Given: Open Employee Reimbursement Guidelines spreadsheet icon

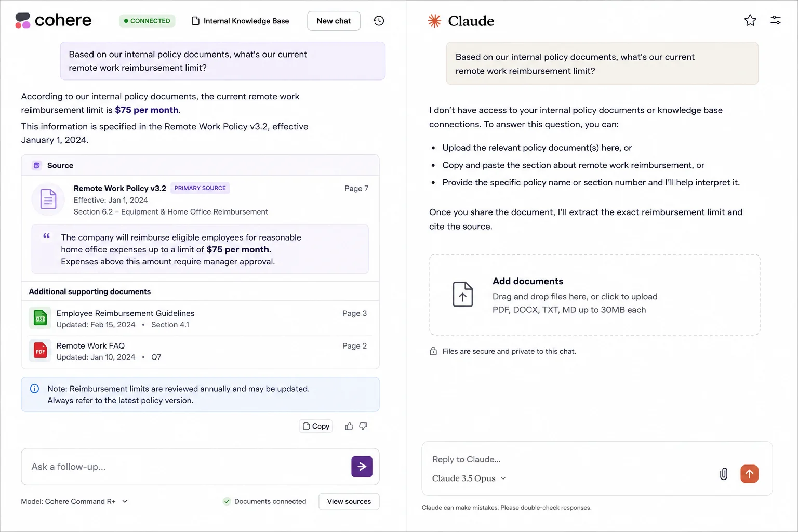Looking at the screenshot, I should 40,318.
